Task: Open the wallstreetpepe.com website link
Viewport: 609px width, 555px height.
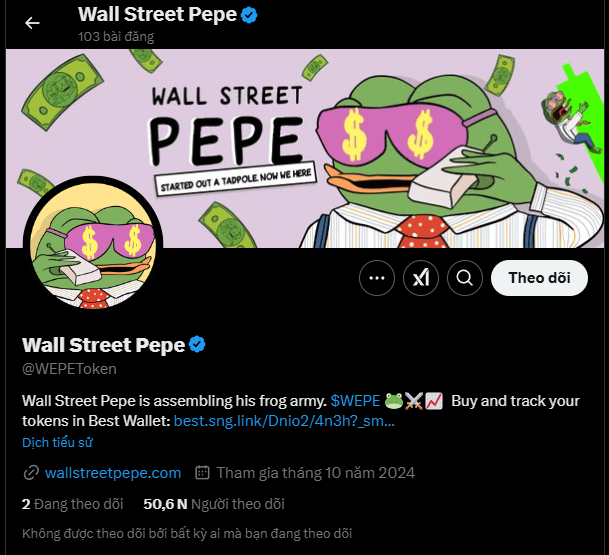Action: tap(113, 473)
